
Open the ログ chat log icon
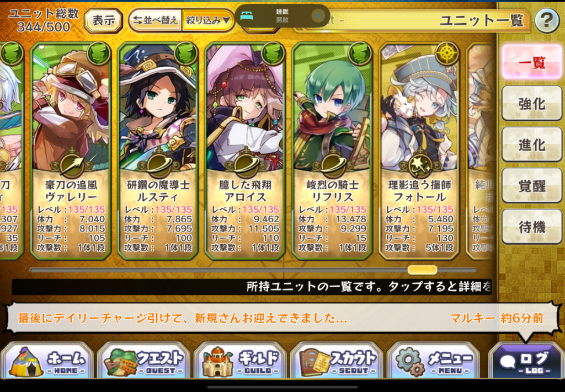[x=526, y=361]
